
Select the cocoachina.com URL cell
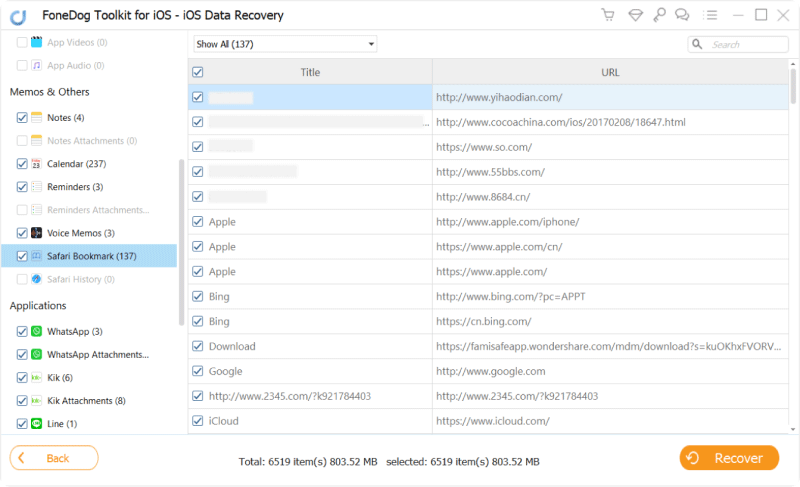point(610,122)
